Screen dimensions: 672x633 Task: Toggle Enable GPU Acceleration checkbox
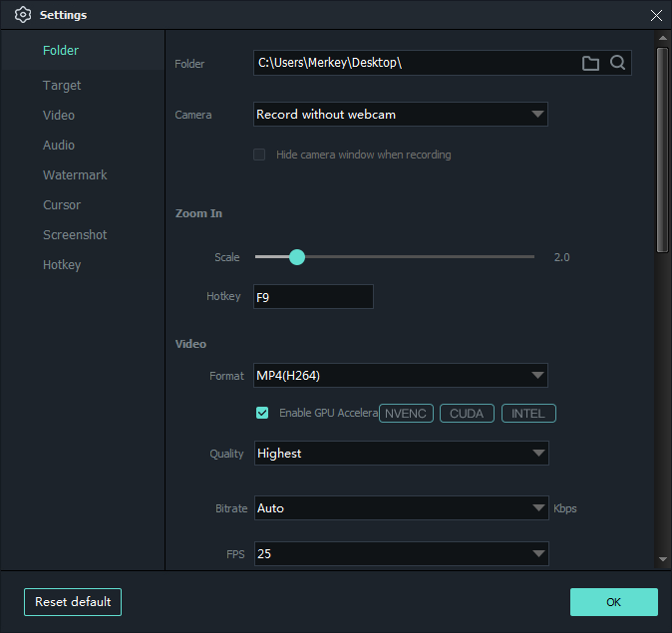point(262,413)
